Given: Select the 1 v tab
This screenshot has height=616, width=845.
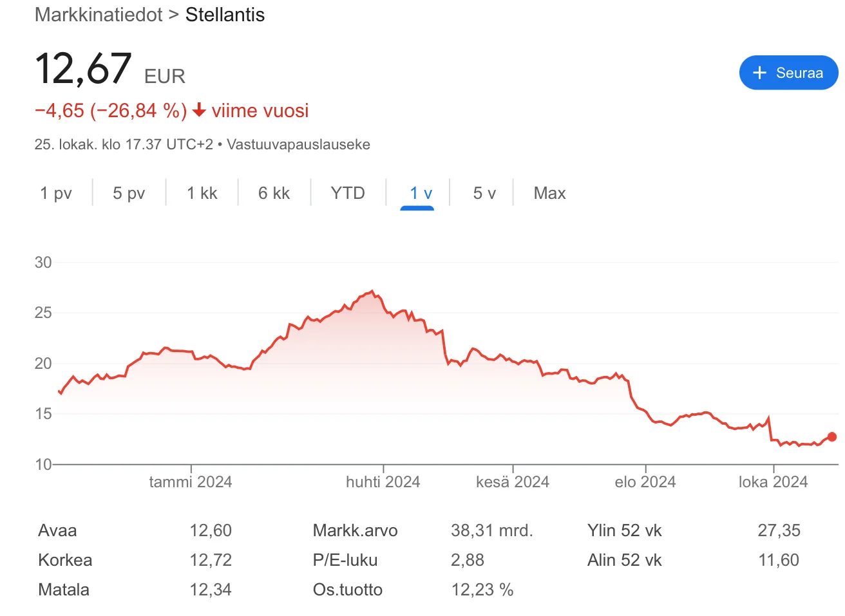Looking at the screenshot, I should pyautogui.click(x=421, y=193).
